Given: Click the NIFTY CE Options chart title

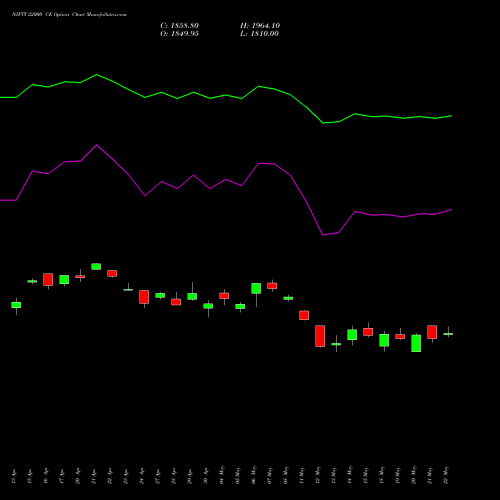Looking at the screenshot, I should pos(69,15).
